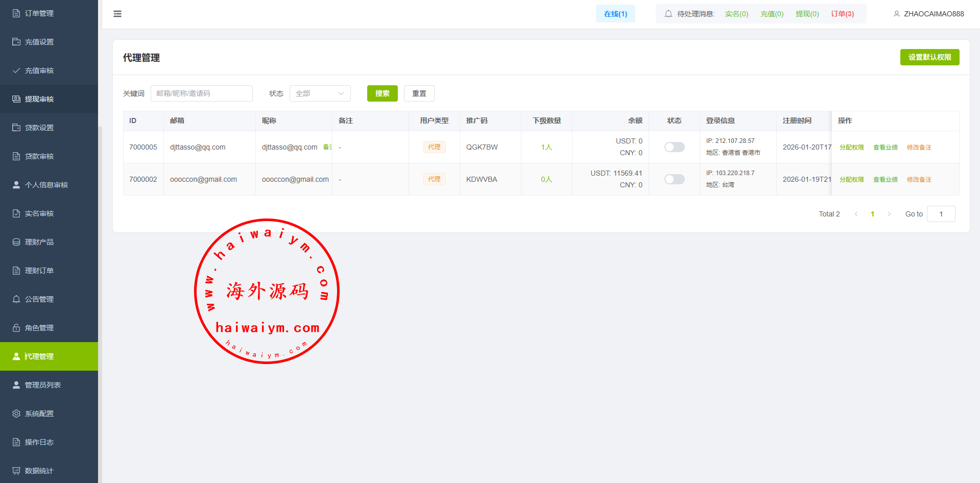980x483 pixels.
Task: Click 设置默认权限 button
Action: (929, 57)
